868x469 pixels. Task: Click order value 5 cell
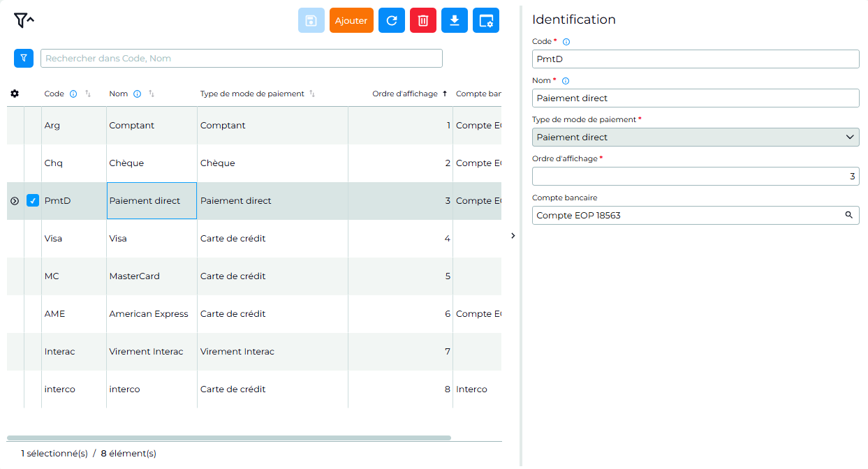(x=400, y=276)
